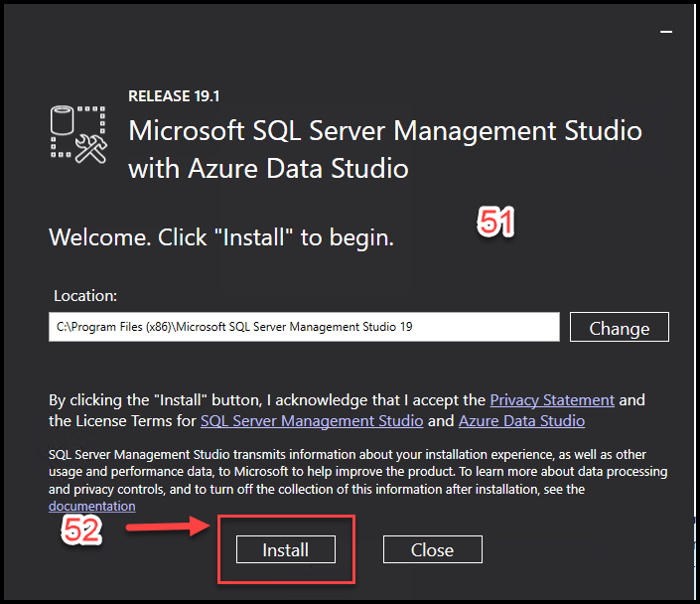Open the SQL Server Management Studio license link
Screen dimensions: 700x604
pos(312,421)
